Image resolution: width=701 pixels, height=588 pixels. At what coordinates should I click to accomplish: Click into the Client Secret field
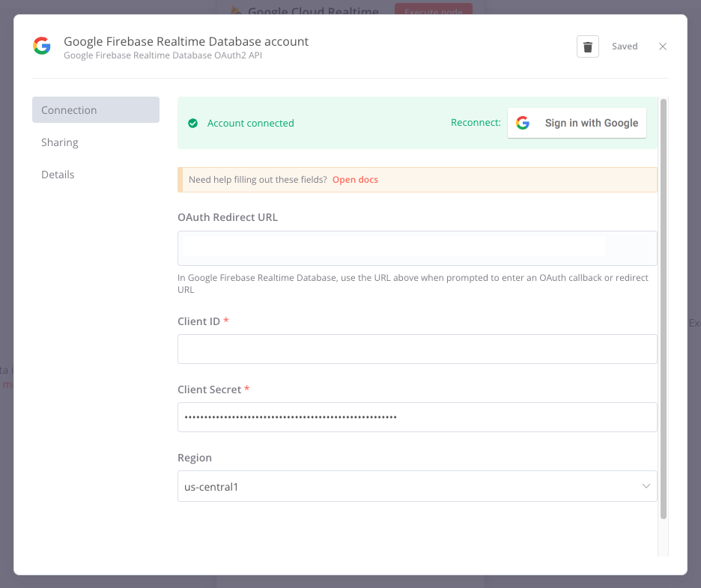416,417
